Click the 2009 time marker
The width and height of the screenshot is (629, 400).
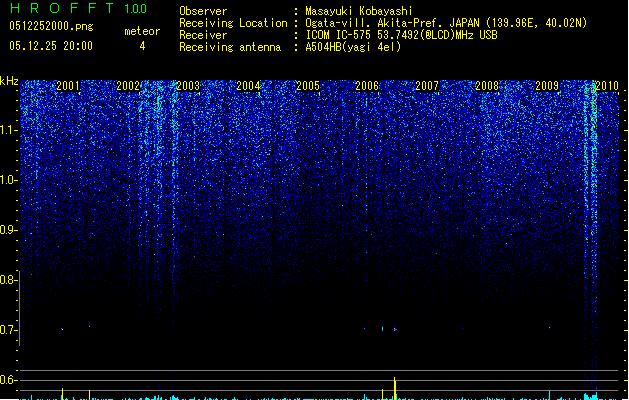point(547,85)
